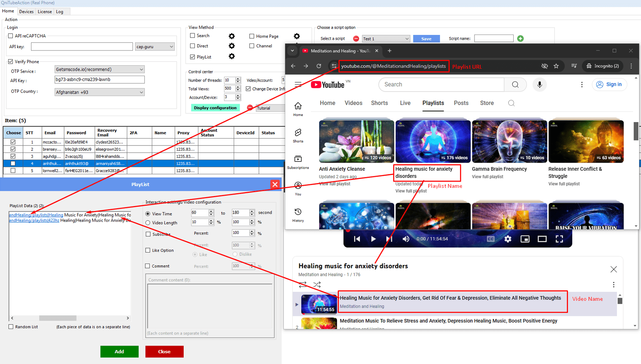Image resolution: width=641 pixels, height=364 pixels.
Task: Enable Channel view method checkbox
Action: pos(252,46)
